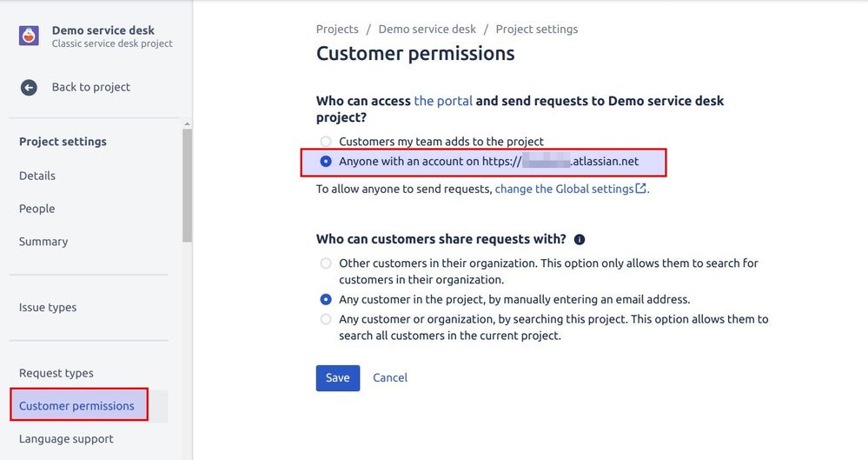Open Request types settings
Image resolution: width=868 pixels, height=460 pixels.
[x=56, y=373]
